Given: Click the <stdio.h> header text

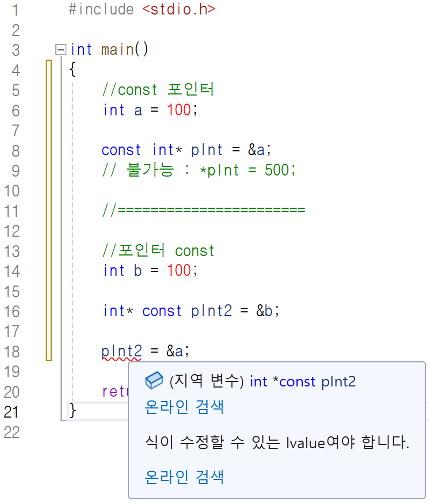Looking at the screenshot, I should (179, 9).
